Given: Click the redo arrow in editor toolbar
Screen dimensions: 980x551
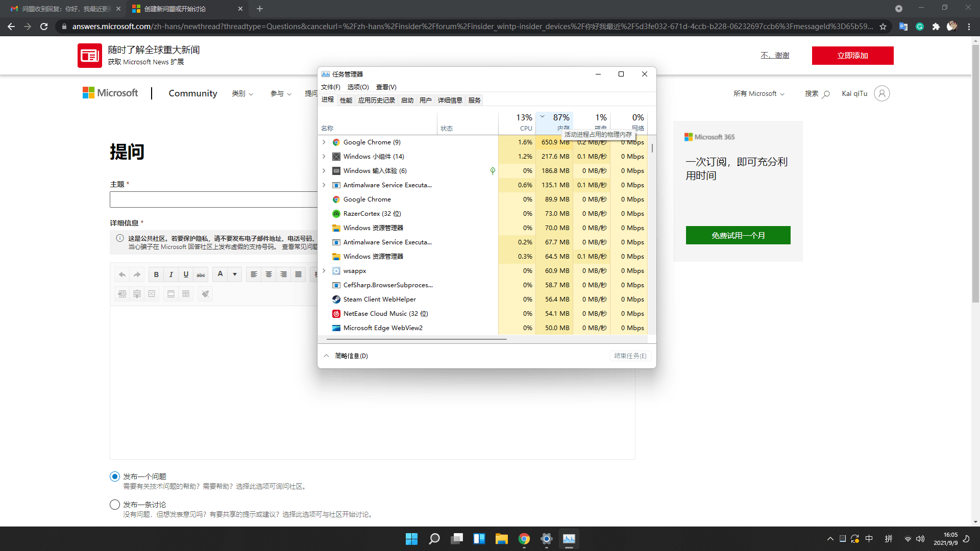Looking at the screenshot, I should point(137,274).
